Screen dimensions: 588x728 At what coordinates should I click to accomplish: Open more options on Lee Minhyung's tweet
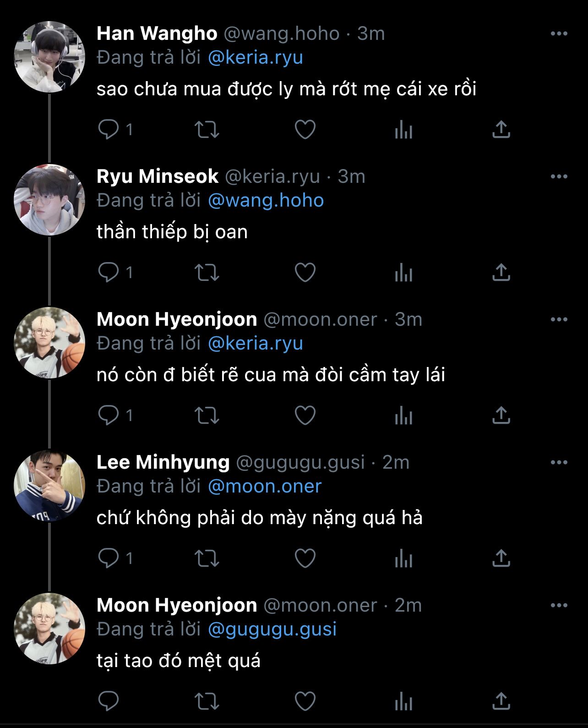coord(559,462)
